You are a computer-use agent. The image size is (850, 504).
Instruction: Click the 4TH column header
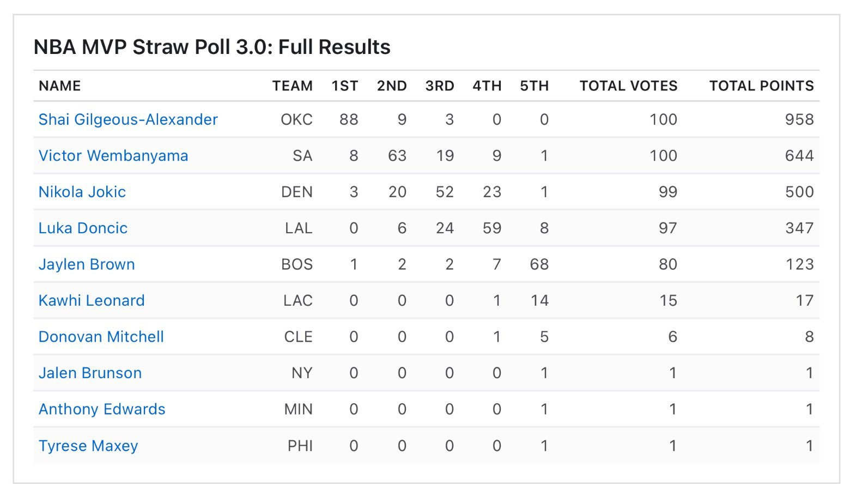pyautogui.click(x=487, y=86)
